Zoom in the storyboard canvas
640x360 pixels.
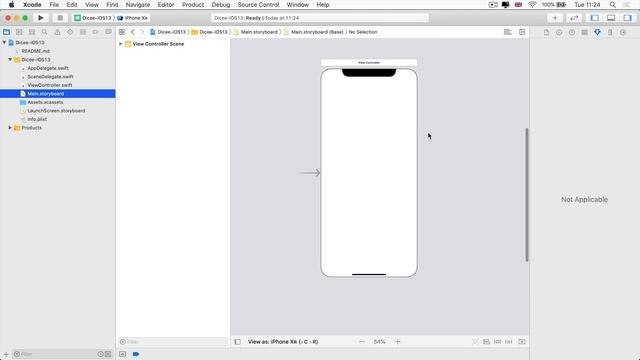[x=398, y=342]
